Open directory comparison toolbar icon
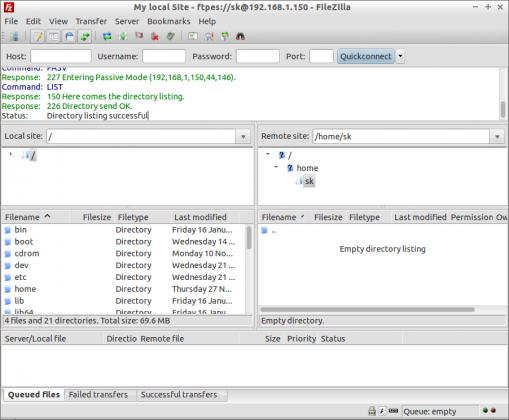Screen dimensions: 509x420 point(193,36)
